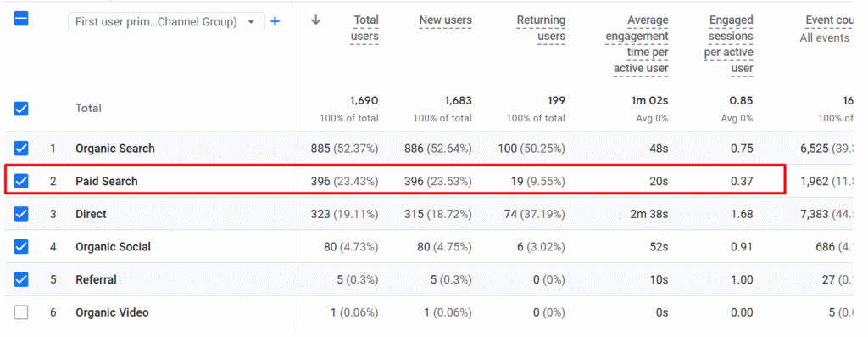The height and width of the screenshot is (337, 868).
Task: Click the 1,962 event count cell
Action: 826,182
